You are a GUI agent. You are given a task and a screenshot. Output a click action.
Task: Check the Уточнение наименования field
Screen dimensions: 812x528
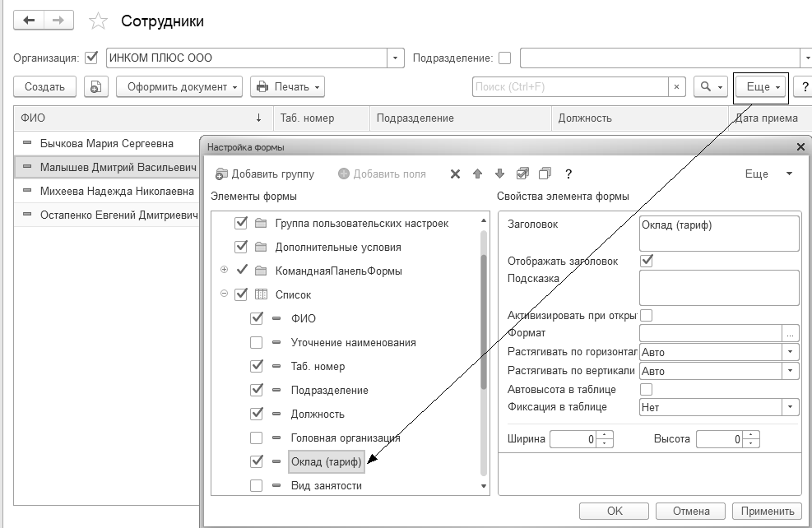(x=257, y=342)
